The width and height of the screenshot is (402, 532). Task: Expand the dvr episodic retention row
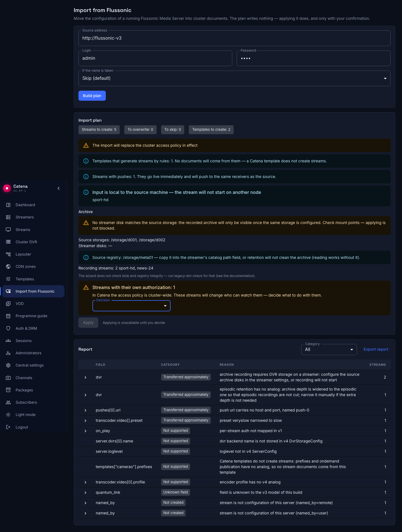tap(85, 395)
